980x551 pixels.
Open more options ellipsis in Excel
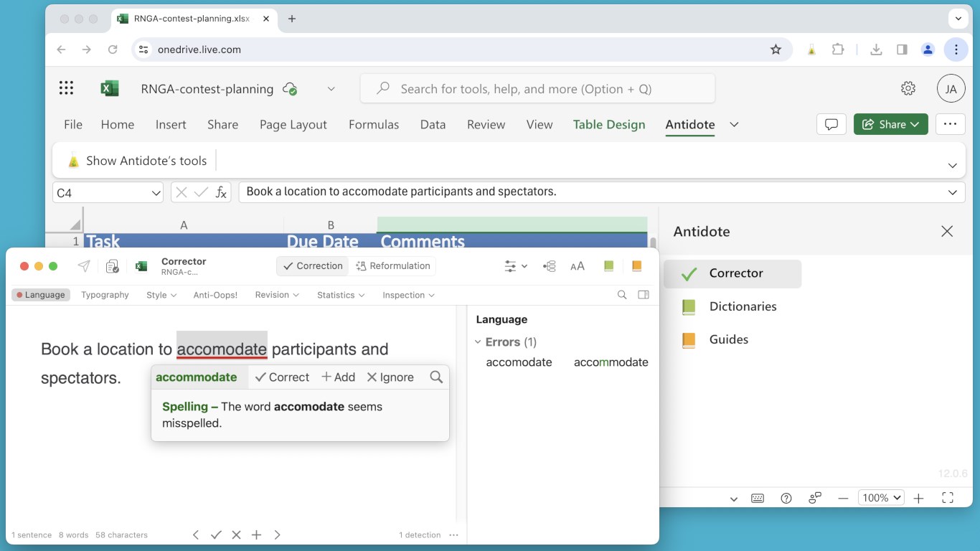950,124
